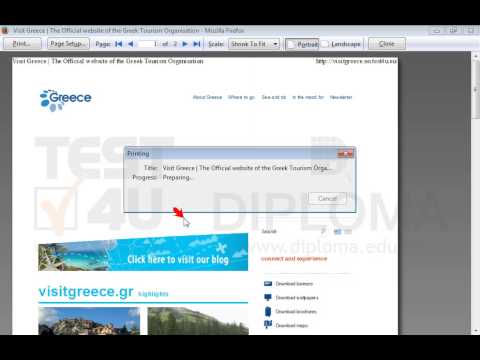Open Newsletter link

(341, 97)
